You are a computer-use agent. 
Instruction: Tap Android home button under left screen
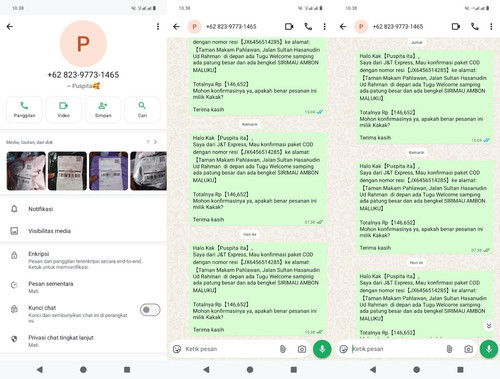[83, 369]
